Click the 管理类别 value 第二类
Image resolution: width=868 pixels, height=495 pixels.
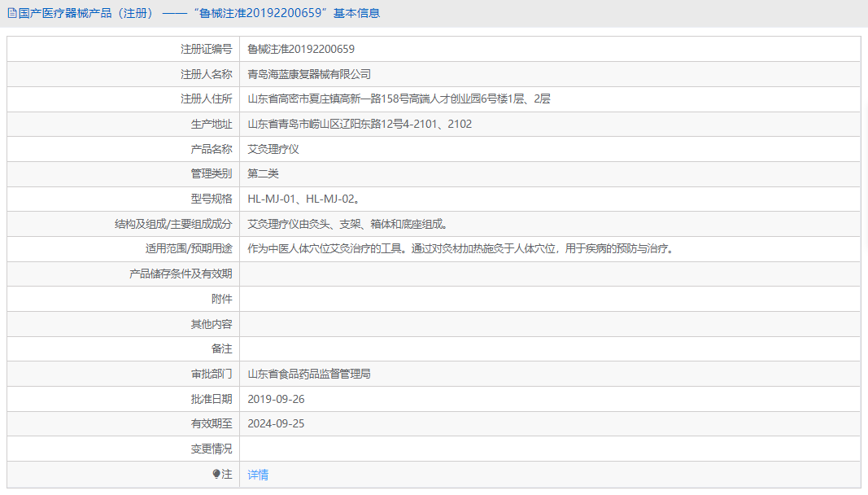point(264,173)
